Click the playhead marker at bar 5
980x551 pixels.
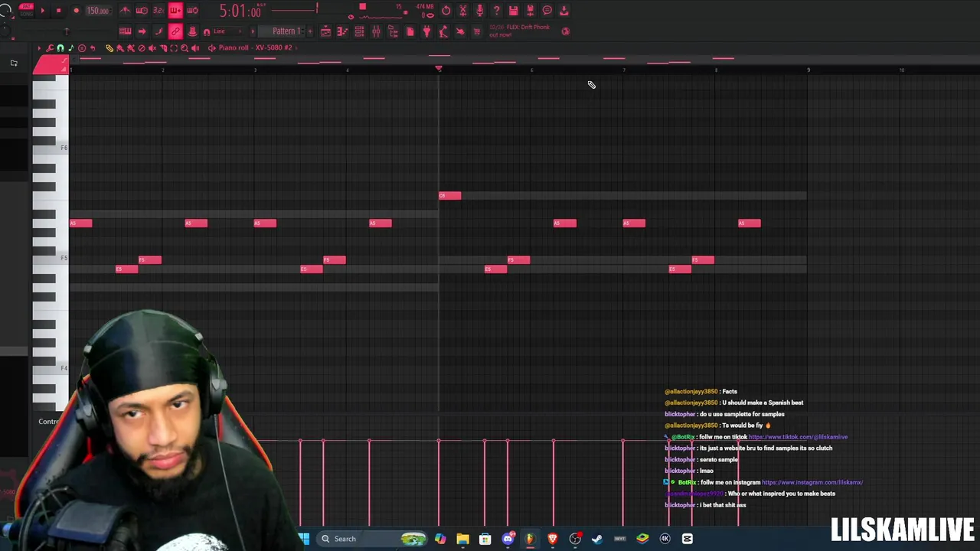tap(439, 69)
